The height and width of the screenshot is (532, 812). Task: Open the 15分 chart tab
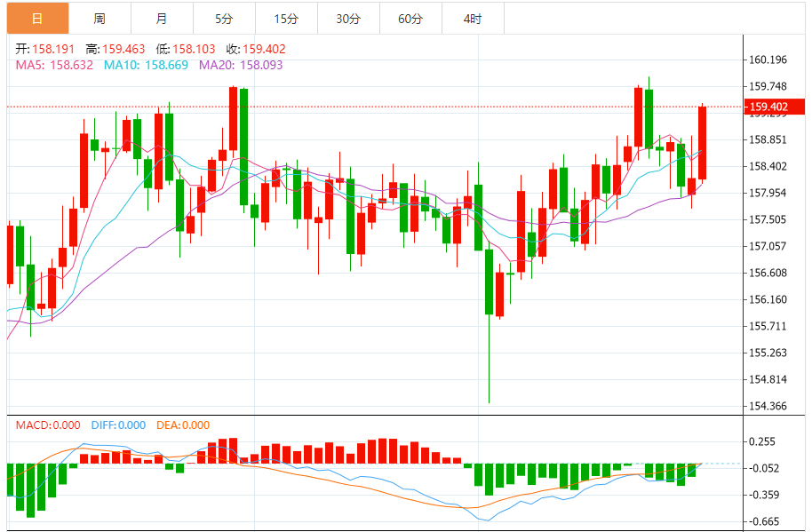click(286, 19)
